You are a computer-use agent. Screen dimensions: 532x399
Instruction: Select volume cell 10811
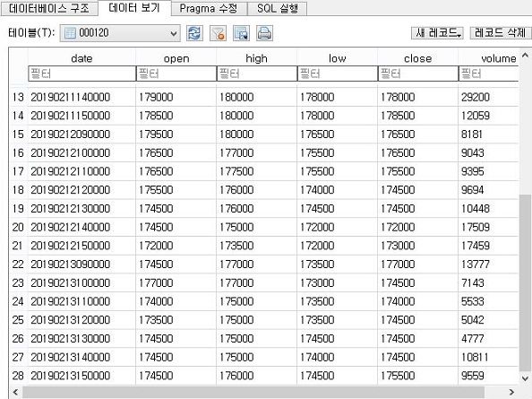click(489, 357)
